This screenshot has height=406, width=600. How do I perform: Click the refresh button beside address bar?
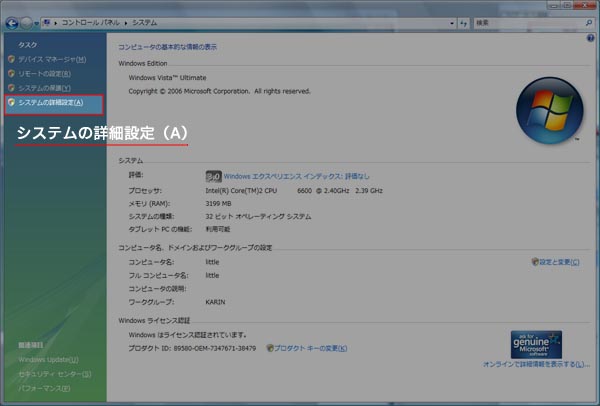[463, 23]
